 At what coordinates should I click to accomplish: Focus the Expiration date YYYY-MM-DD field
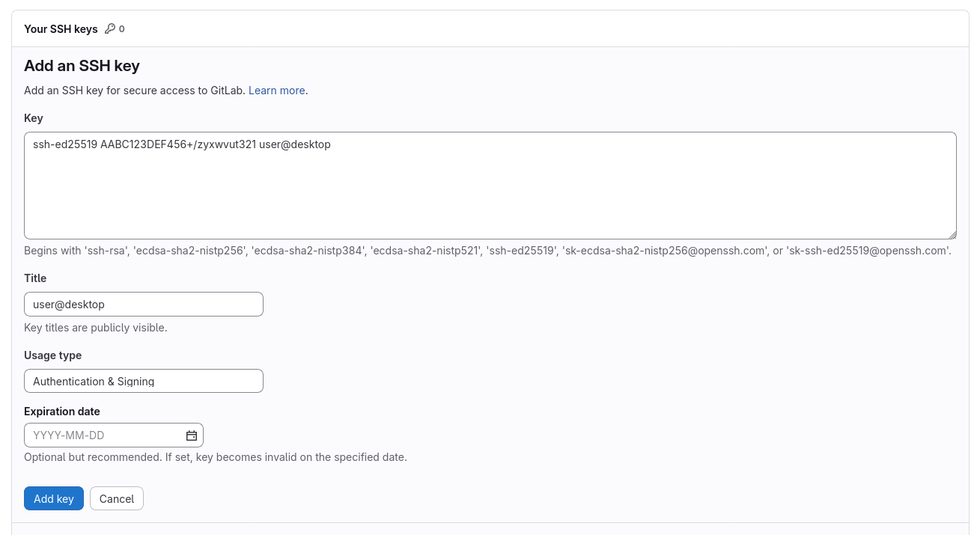[x=105, y=435]
